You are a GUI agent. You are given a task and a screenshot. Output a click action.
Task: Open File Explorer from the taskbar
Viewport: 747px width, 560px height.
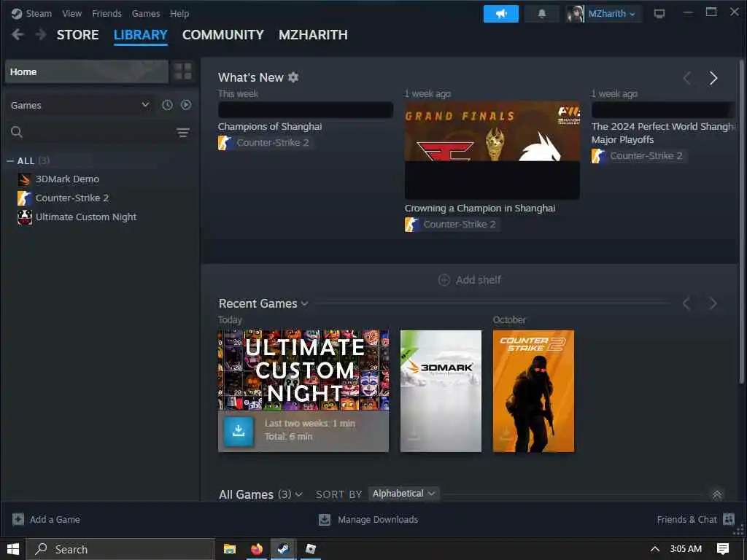point(230,549)
